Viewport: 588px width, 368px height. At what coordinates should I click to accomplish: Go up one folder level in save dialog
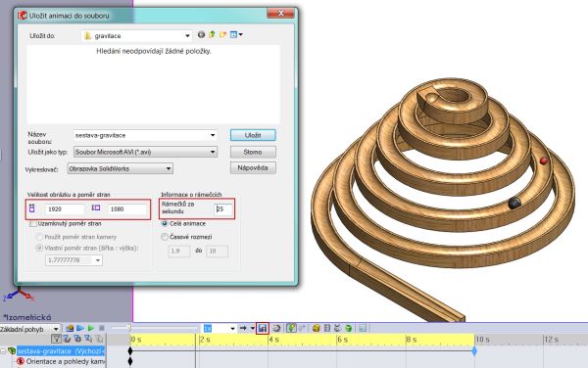(212, 34)
